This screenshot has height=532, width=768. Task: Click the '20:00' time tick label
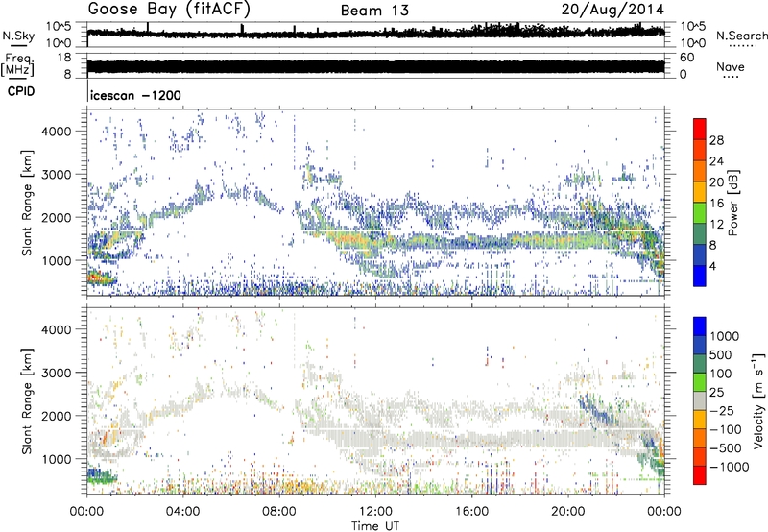point(567,512)
